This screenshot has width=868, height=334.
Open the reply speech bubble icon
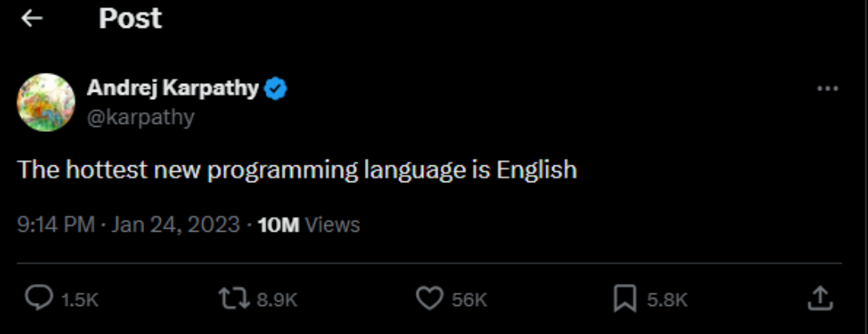38,299
